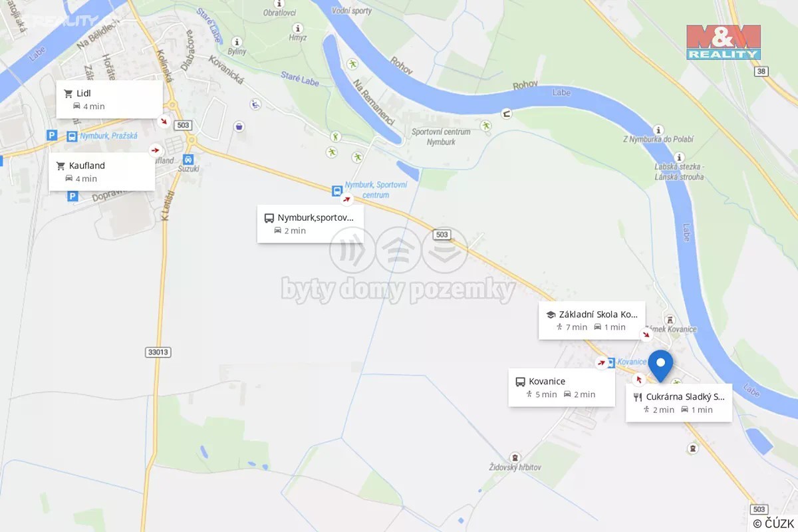This screenshot has height=532, width=798.
Task: Open the Cukrárna Sladký S... card
Action: coord(679,403)
